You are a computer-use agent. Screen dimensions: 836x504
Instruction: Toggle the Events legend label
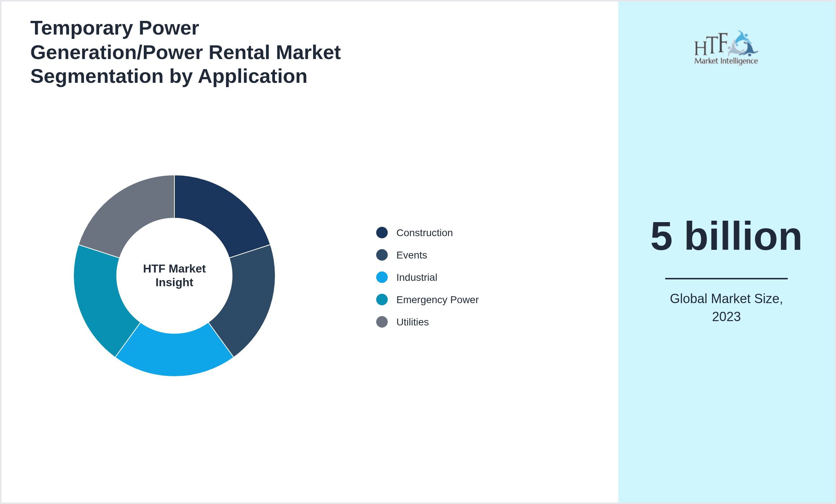click(412, 255)
